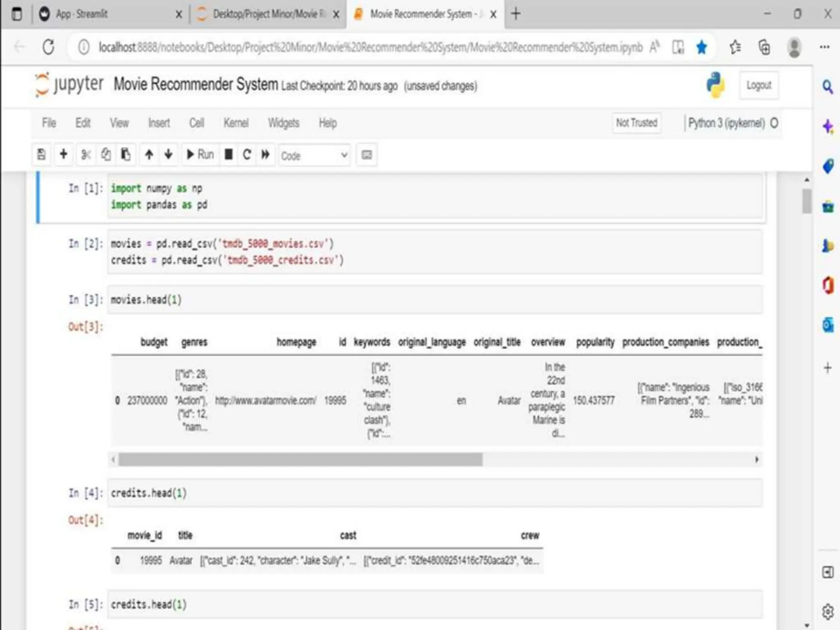
Task: Move selected cell down arrow
Action: [168, 155]
